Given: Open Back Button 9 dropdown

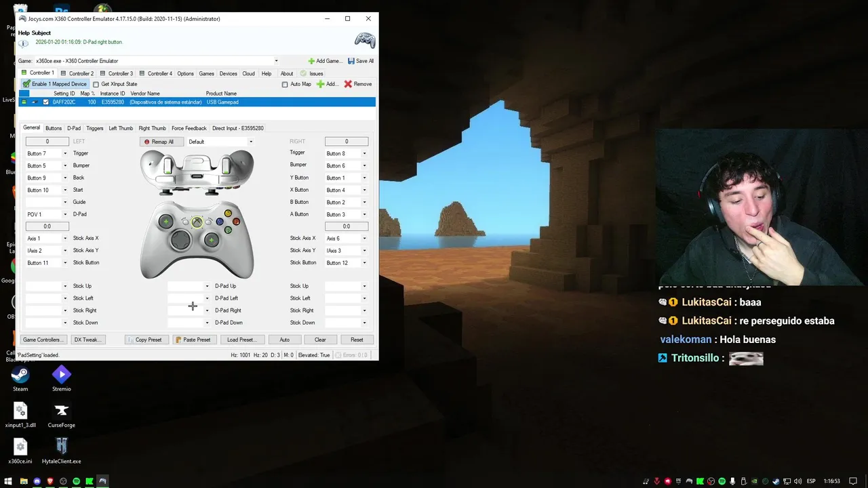Looking at the screenshot, I should pyautogui.click(x=47, y=178).
